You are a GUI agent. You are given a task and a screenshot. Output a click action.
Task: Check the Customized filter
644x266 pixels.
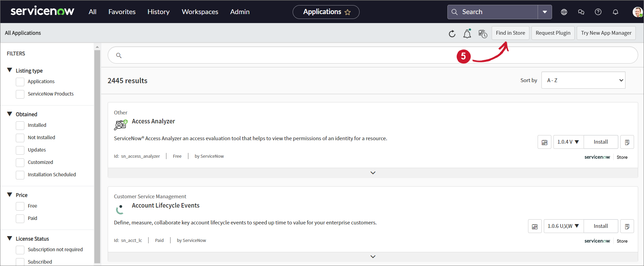click(20, 163)
